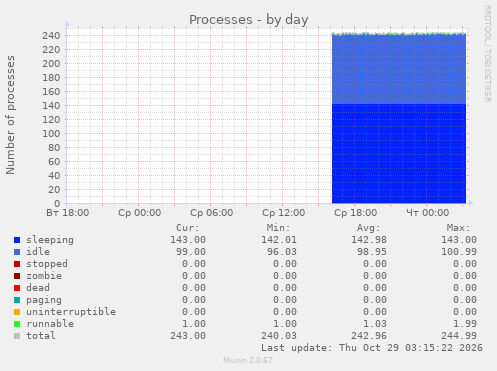Click the 'runnable' legend label

pyautogui.click(x=50, y=324)
